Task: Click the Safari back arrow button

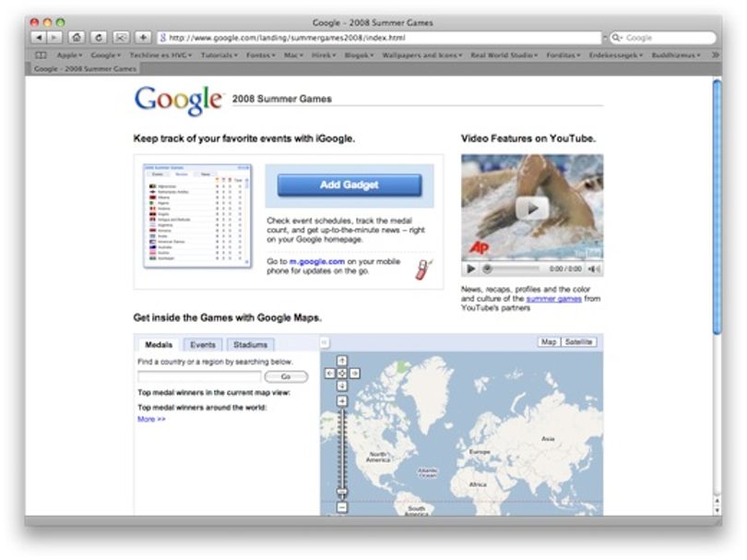Action: tap(39, 38)
